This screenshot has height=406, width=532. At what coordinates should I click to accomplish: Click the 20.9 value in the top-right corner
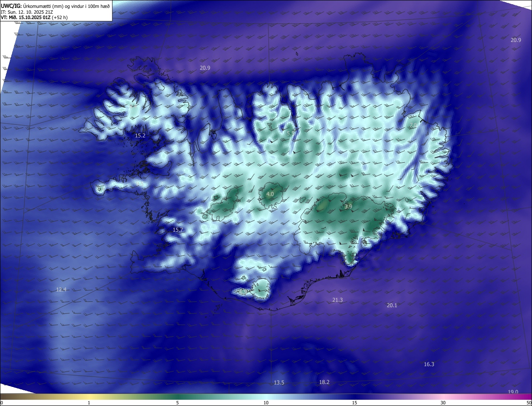(x=516, y=40)
